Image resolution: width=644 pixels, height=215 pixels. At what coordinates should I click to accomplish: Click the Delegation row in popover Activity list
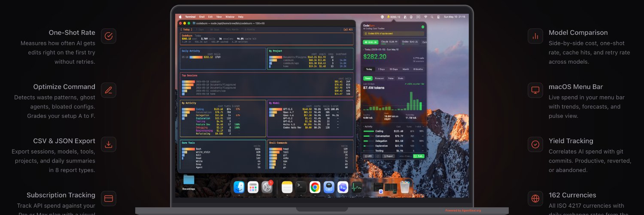click(x=394, y=141)
